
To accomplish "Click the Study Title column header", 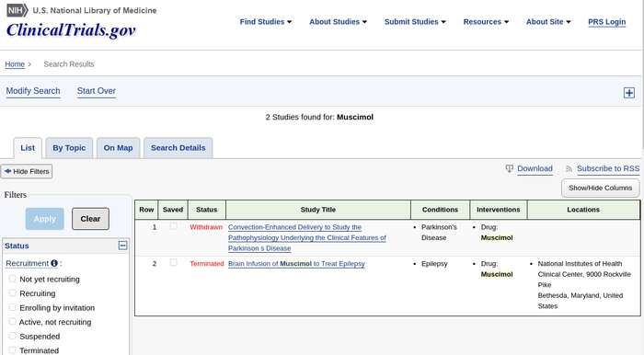I will point(318,210).
